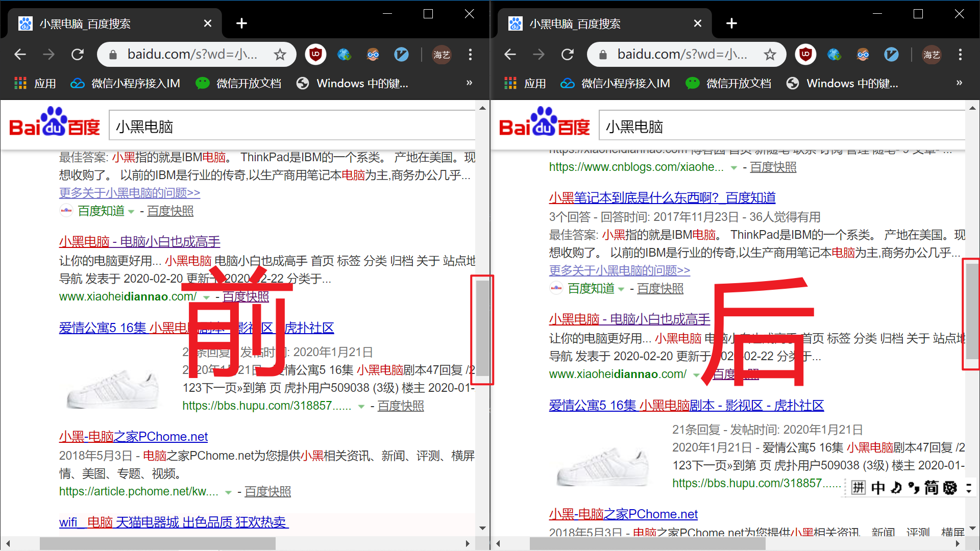This screenshot has width=980, height=551.
Task: Expand the dropdown arrow next to www.xiaoheidiannao.com
Action: pyautogui.click(x=206, y=297)
